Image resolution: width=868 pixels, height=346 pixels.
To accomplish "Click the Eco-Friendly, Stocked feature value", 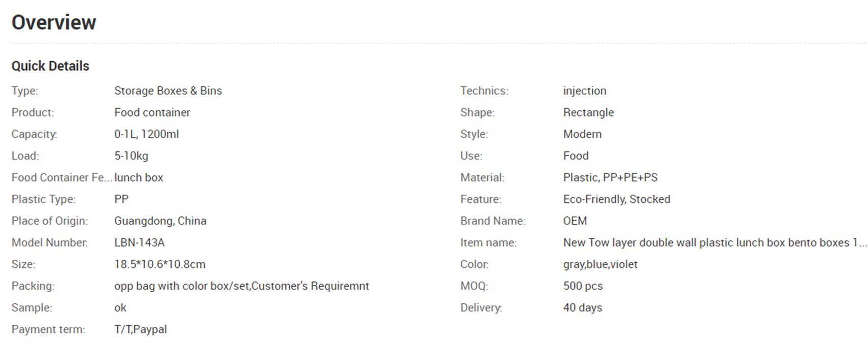I will pyautogui.click(x=617, y=199).
